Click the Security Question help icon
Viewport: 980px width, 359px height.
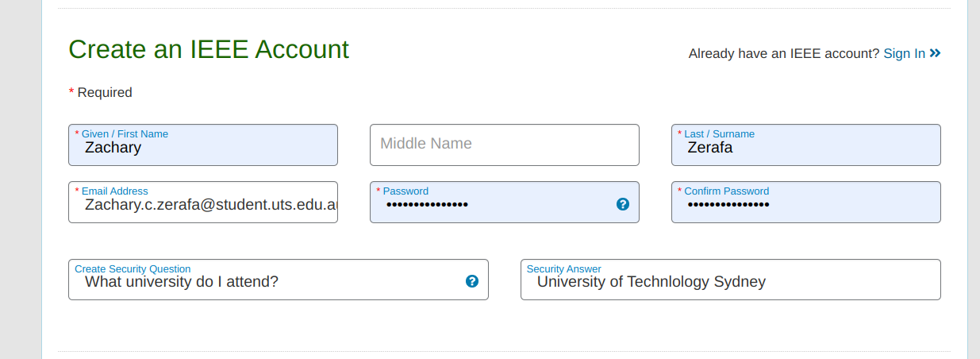pos(472,281)
